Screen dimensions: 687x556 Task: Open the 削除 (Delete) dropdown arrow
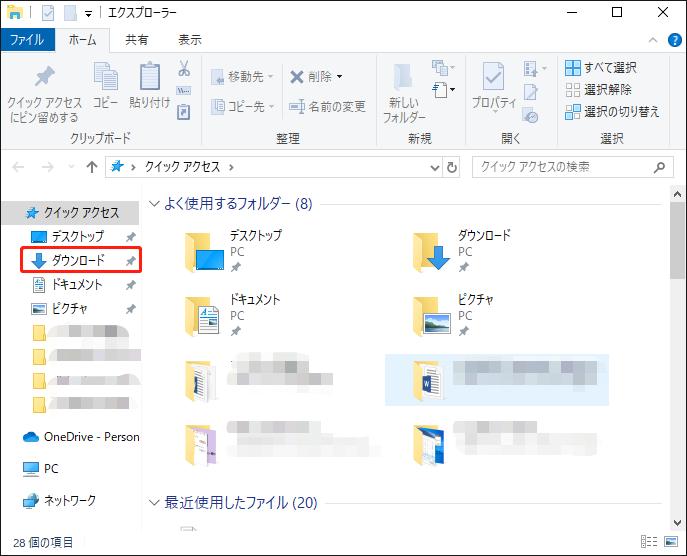(340, 77)
